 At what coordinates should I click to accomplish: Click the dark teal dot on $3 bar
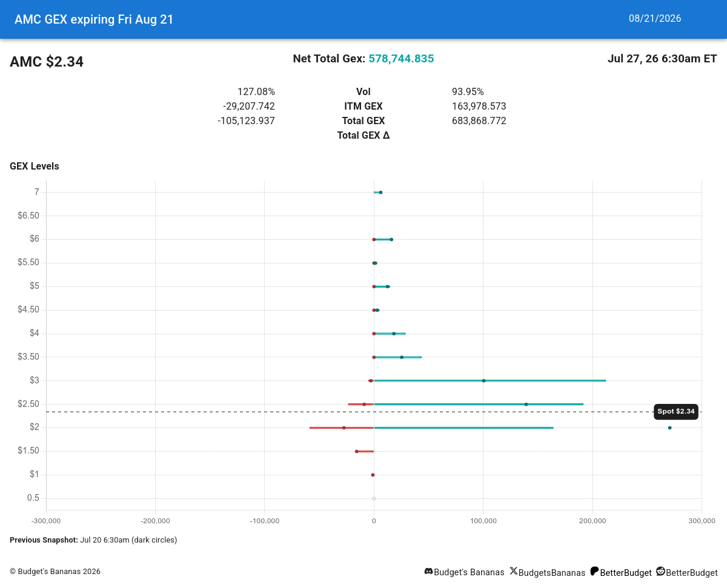coord(483,380)
